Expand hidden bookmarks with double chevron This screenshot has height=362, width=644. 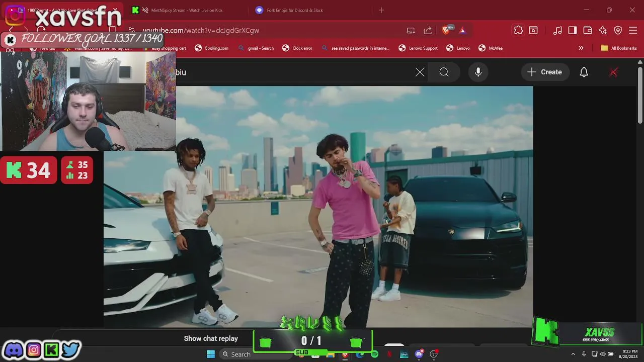coord(581,48)
